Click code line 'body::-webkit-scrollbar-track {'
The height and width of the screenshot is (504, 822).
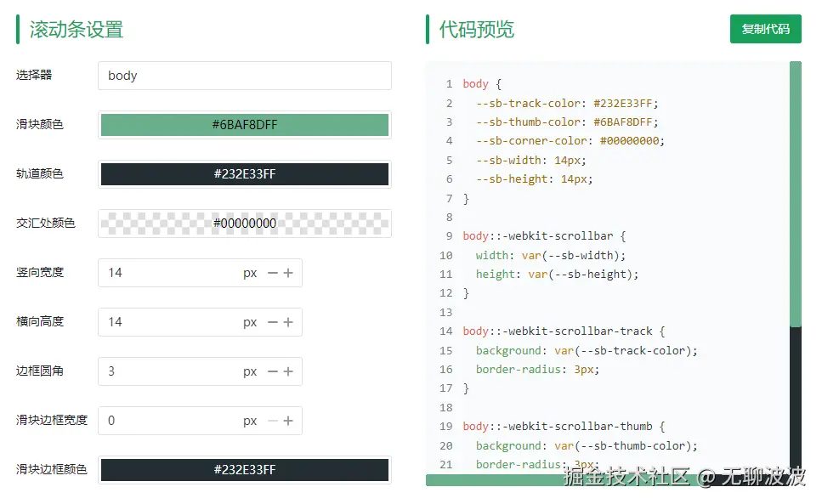[x=564, y=331]
